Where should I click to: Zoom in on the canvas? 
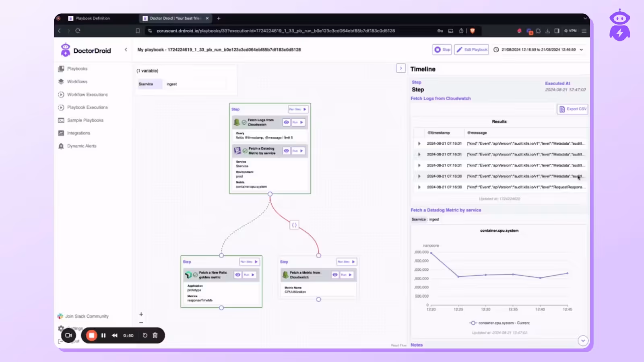[141, 314]
